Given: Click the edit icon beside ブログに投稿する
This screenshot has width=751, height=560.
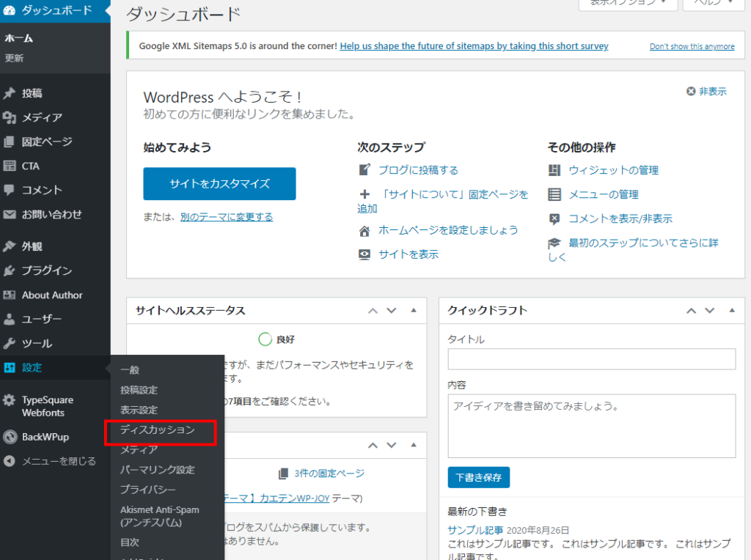Looking at the screenshot, I should pos(364,170).
